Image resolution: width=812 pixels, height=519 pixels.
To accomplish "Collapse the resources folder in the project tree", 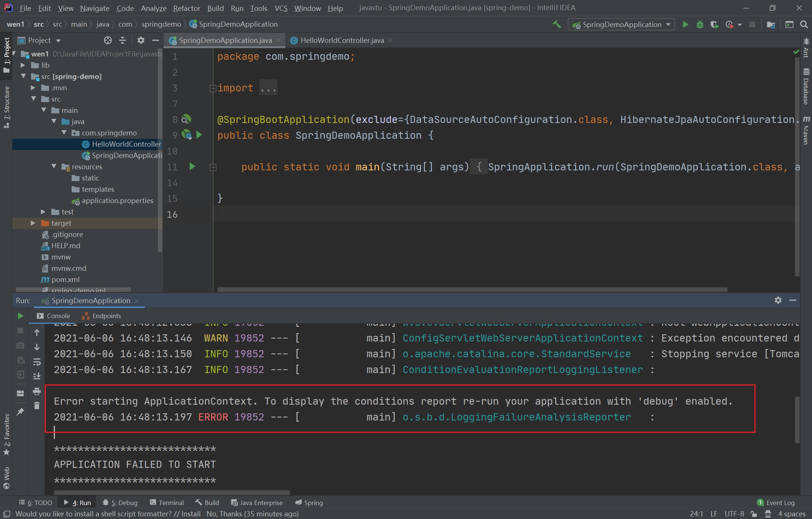I will pyautogui.click(x=54, y=167).
